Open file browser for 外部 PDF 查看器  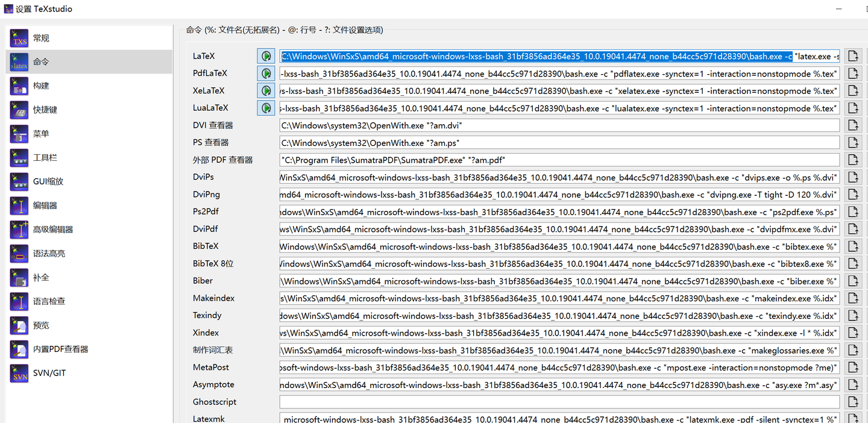[852, 159]
